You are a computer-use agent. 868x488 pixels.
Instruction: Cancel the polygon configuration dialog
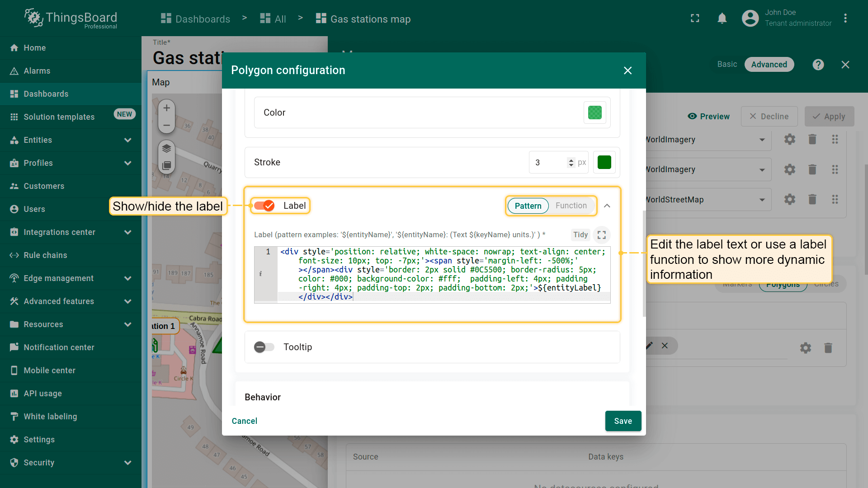[244, 421]
